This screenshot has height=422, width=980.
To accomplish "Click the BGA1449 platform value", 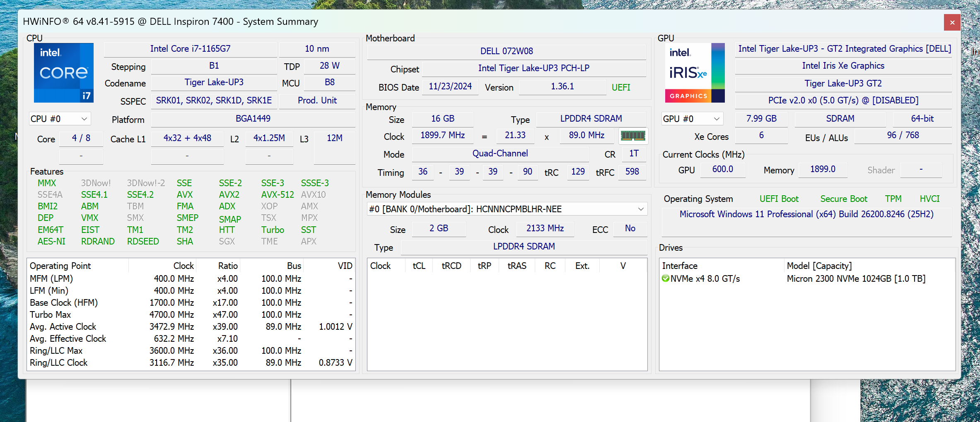I will [x=253, y=119].
